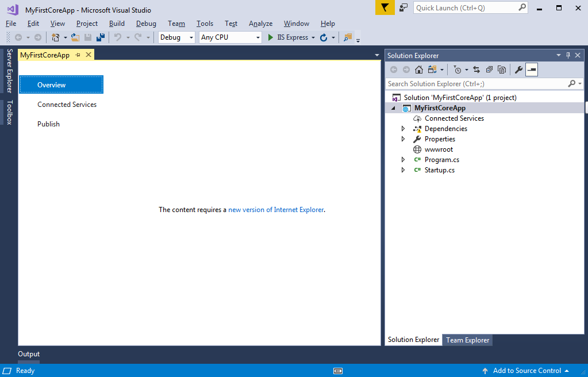Click the Navigate Forward arrow in main toolbar
This screenshot has height=377, width=588.
point(38,37)
